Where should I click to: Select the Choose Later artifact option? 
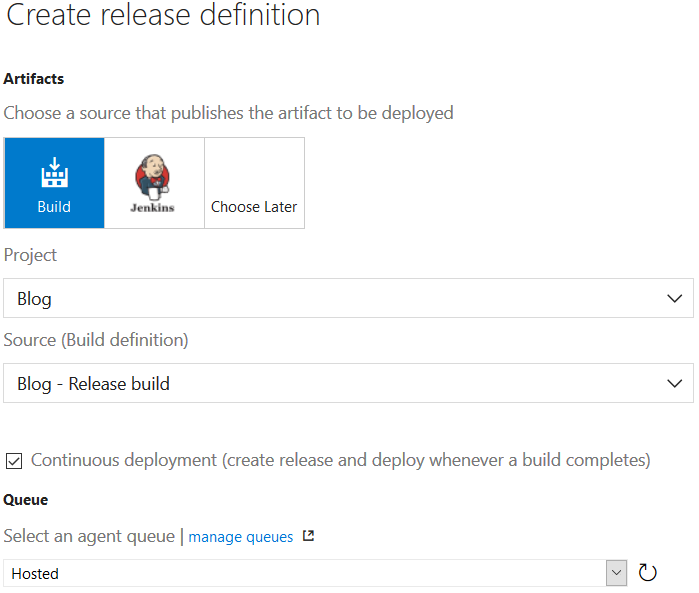254,183
